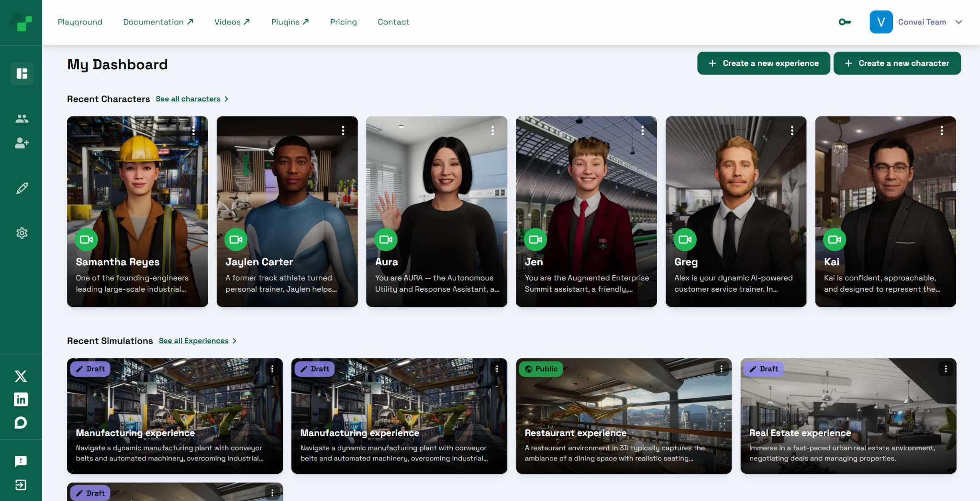
Task: Open Documentation in top navigation
Action: click(158, 22)
